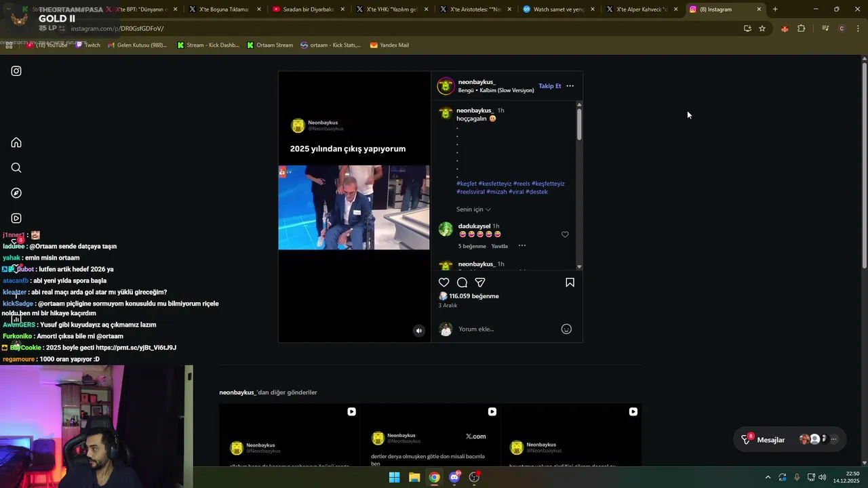Open first thumbnail in neonbaykus_ other posts
868x488 pixels.
point(290,435)
